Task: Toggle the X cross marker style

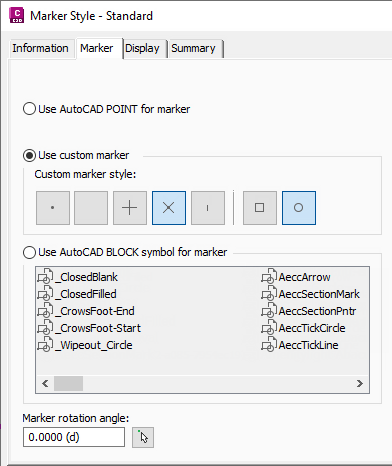Action: 169,208
